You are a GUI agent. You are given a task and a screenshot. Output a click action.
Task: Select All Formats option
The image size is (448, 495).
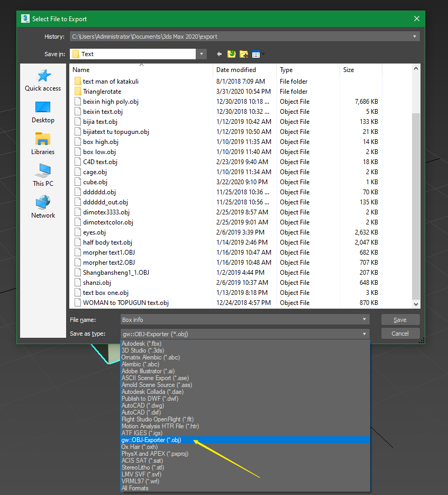coord(135,488)
